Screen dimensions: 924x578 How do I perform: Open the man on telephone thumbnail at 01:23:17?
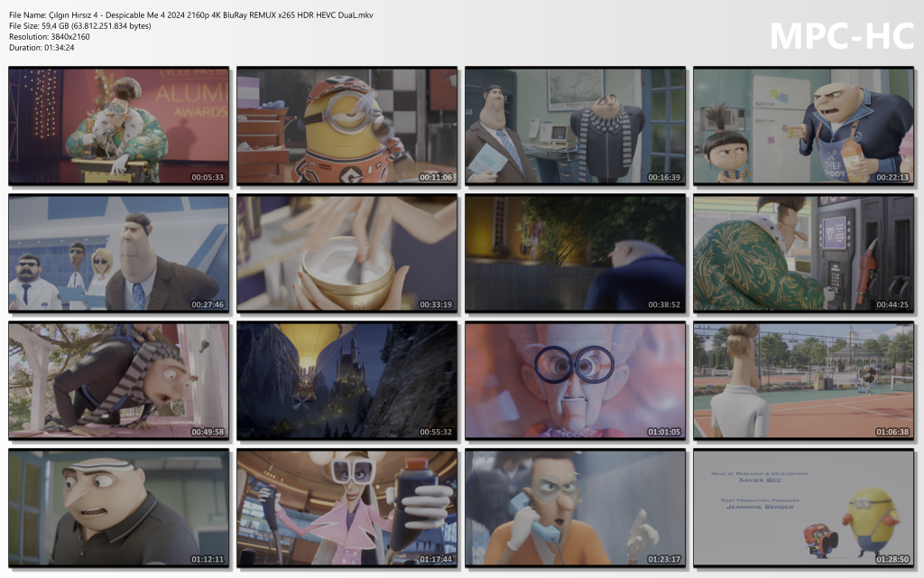[x=575, y=508]
